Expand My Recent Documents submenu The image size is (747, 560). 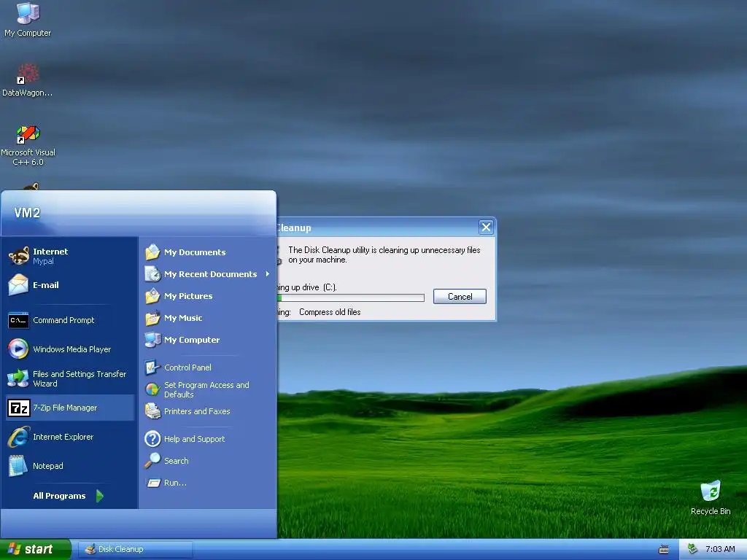click(x=208, y=274)
